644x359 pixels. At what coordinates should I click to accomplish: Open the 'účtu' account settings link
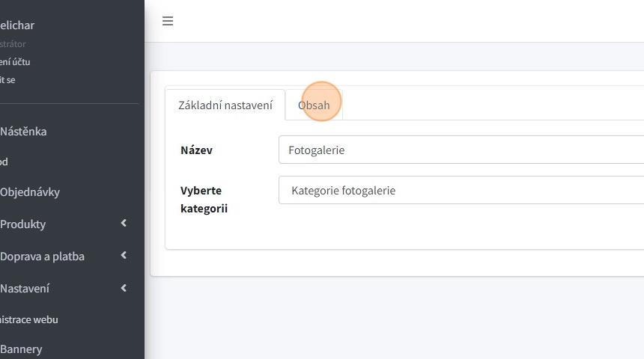[x=15, y=62]
